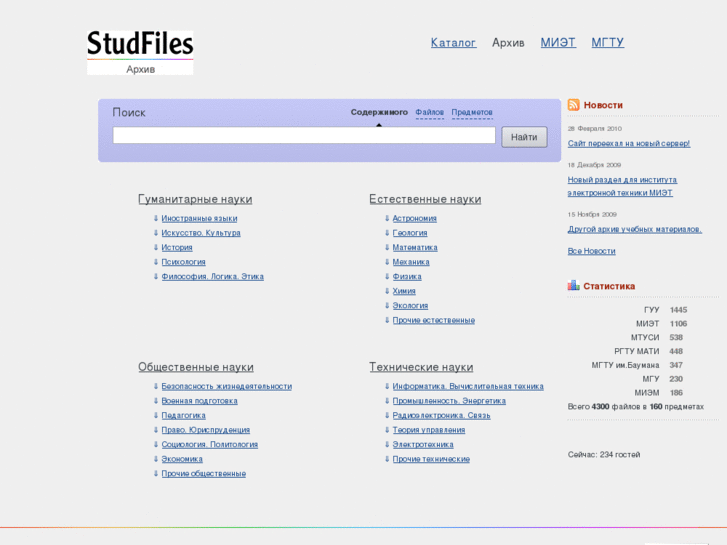Open the Математика subject link
Viewport: 727px width, 545px height.
[415, 247]
